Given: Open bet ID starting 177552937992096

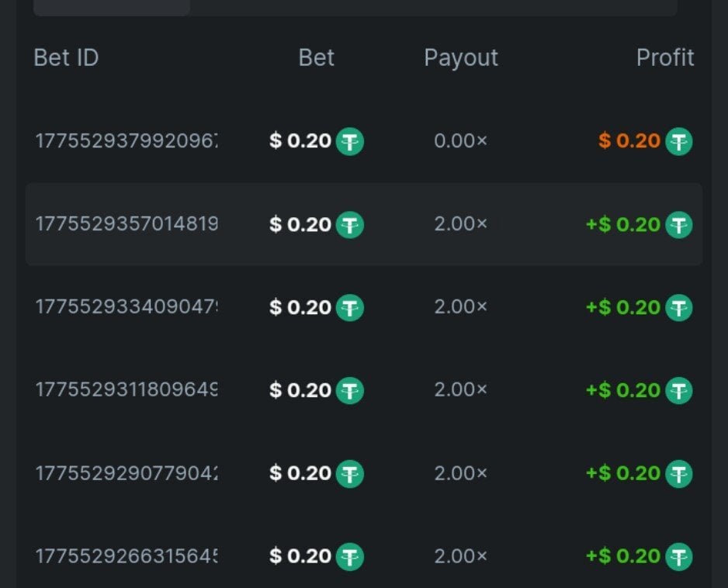Looking at the screenshot, I should 127,142.
